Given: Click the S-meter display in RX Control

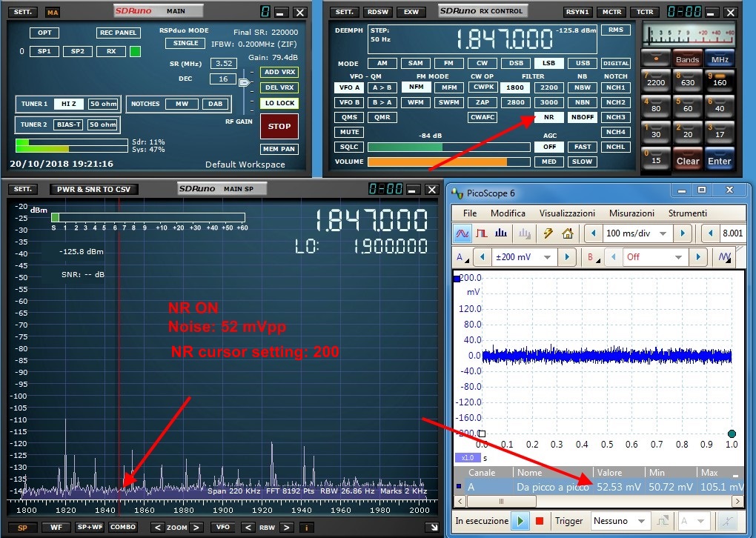Looking at the screenshot, I should [x=688, y=35].
